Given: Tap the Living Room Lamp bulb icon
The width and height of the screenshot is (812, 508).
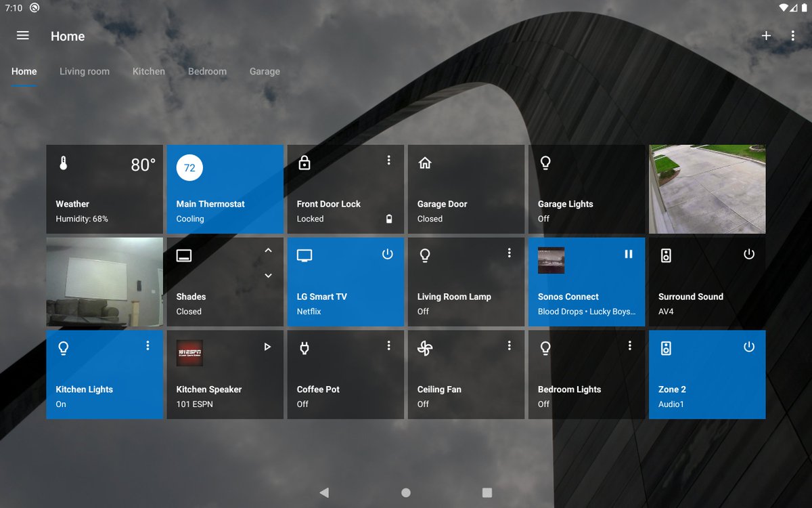Looking at the screenshot, I should click(425, 255).
